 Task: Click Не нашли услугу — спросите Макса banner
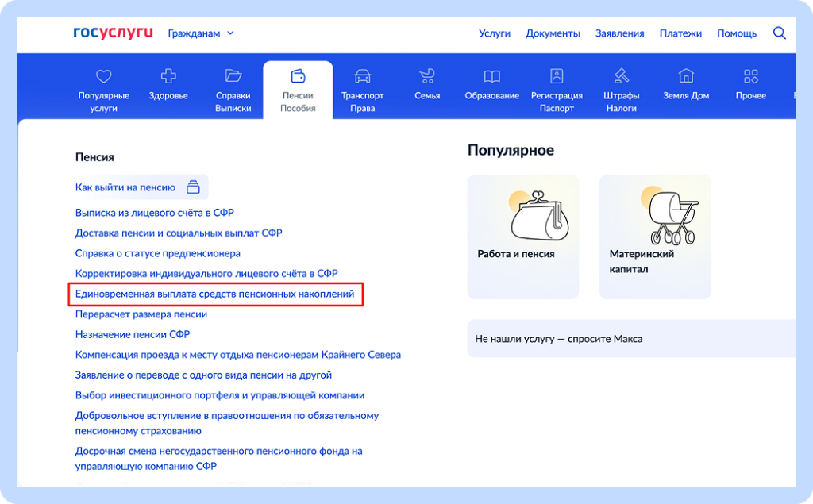pyautogui.click(x=631, y=339)
